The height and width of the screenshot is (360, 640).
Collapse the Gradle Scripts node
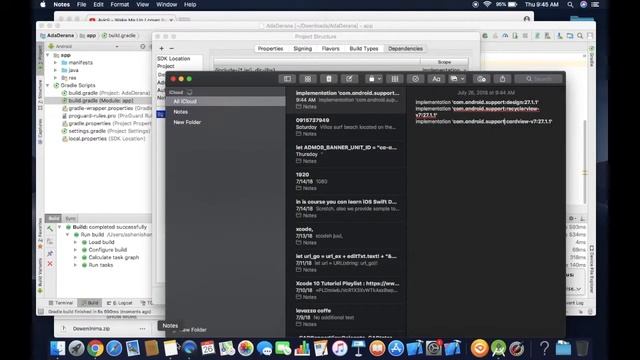pos(48,85)
